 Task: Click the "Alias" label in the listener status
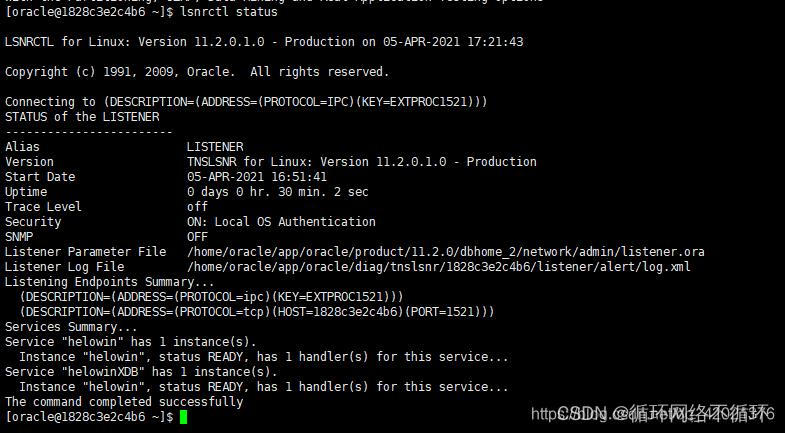click(x=22, y=147)
